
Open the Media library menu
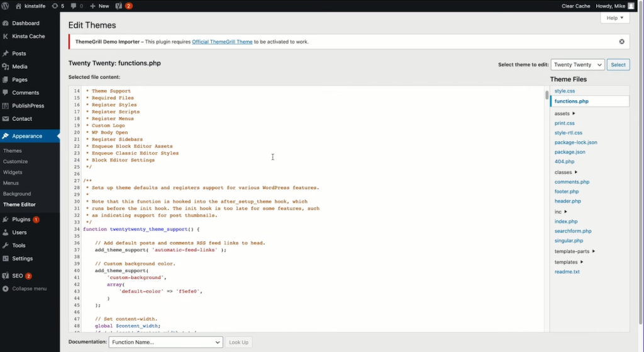(19, 66)
